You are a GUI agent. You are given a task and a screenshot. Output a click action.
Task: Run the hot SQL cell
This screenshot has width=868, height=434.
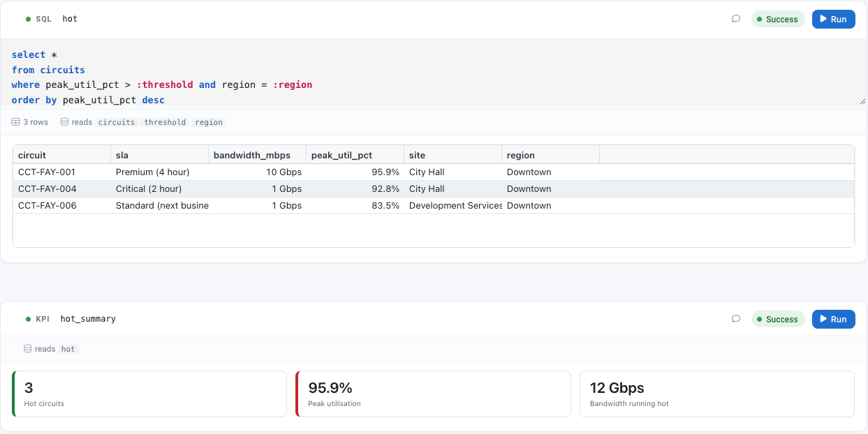833,19
